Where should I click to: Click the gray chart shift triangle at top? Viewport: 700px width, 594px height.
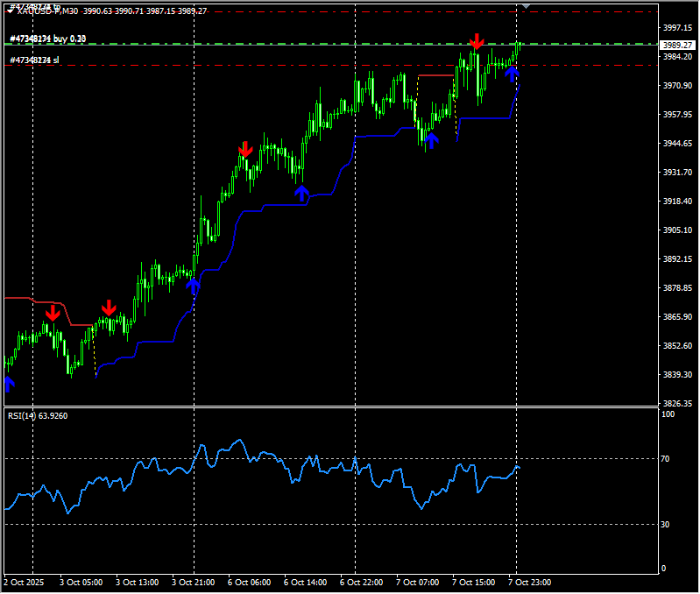click(526, 6)
